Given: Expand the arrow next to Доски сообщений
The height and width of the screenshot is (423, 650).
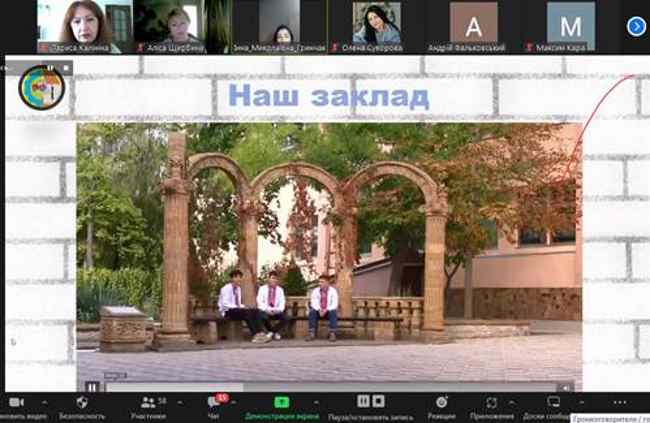Looking at the screenshot, I should point(582,402).
